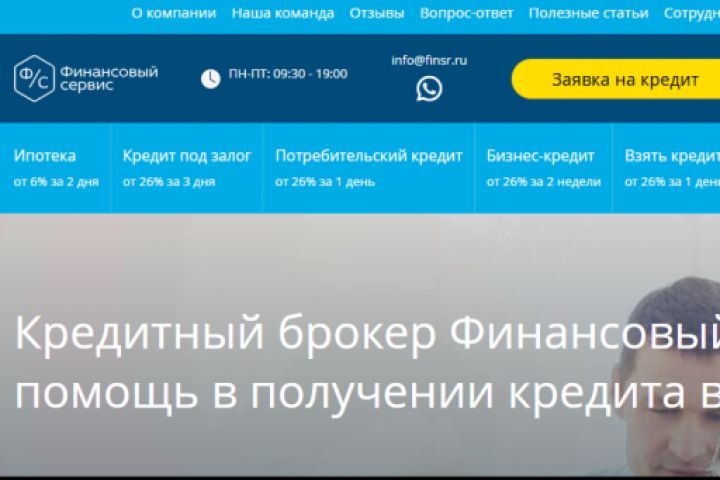The width and height of the screenshot is (720, 480).
Task: Open Полезные статьи in the top menu
Action: (588, 13)
